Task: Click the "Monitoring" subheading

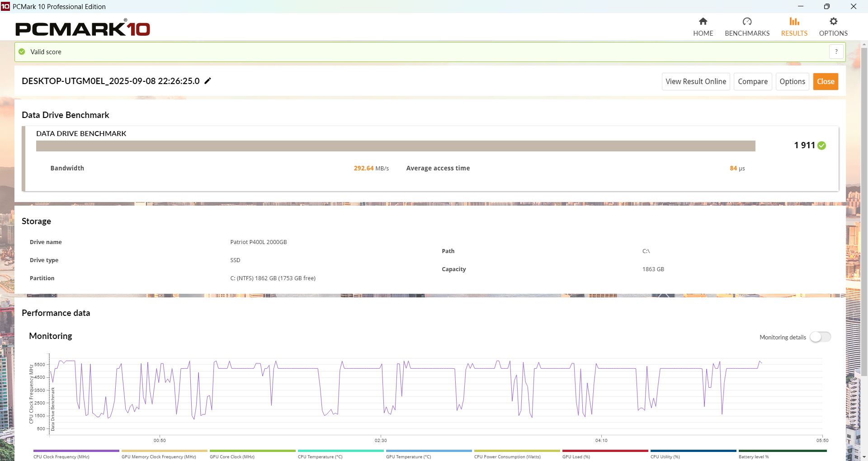Action: point(51,336)
